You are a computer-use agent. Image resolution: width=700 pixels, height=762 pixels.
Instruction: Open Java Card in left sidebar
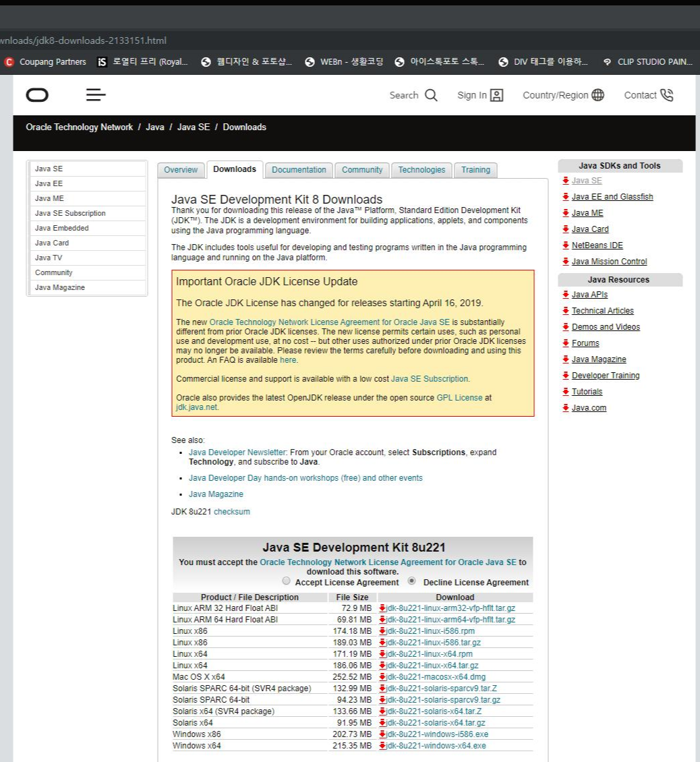(88, 243)
